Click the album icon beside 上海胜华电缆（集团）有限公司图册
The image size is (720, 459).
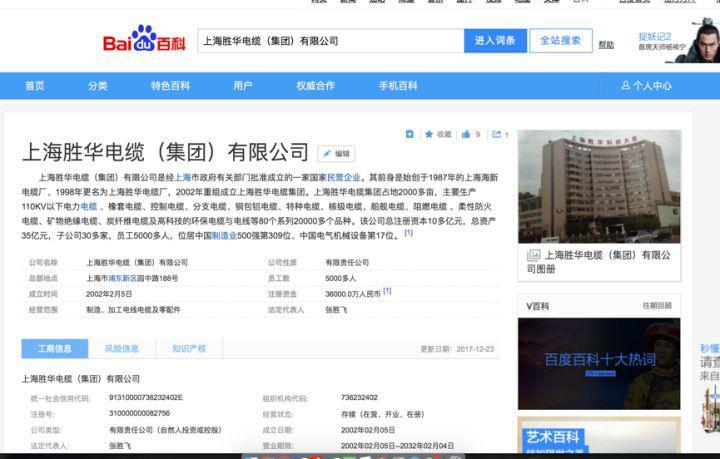tap(534, 255)
